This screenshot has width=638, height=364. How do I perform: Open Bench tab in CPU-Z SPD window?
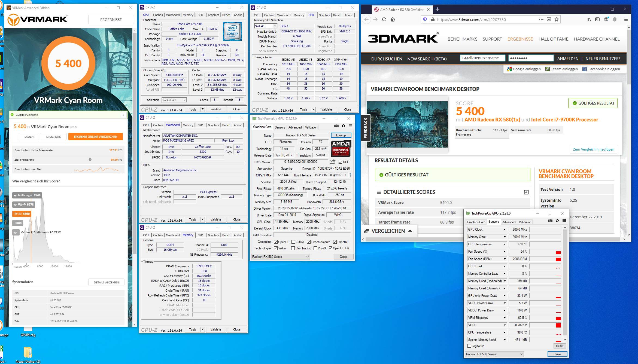337,15
